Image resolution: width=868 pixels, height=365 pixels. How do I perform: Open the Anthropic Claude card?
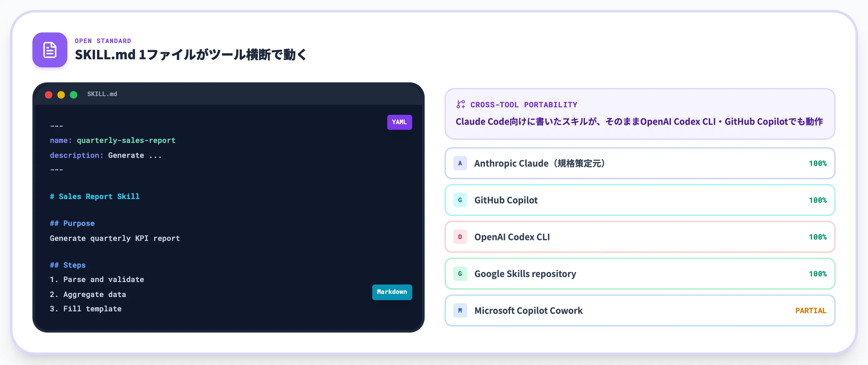tap(639, 163)
